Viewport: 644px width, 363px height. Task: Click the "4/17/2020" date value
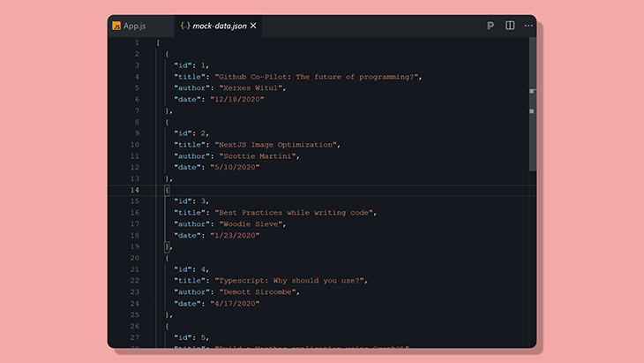[x=237, y=303]
